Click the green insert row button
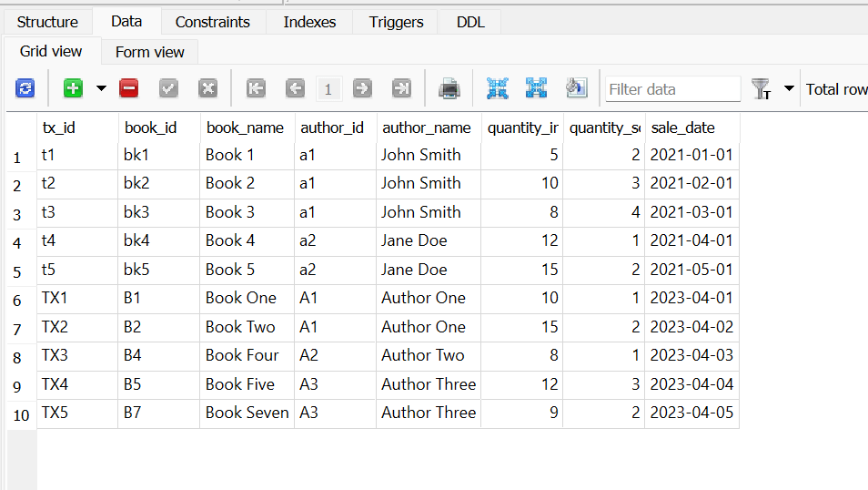The height and width of the screenshot is (490, 868). (73, 88)
